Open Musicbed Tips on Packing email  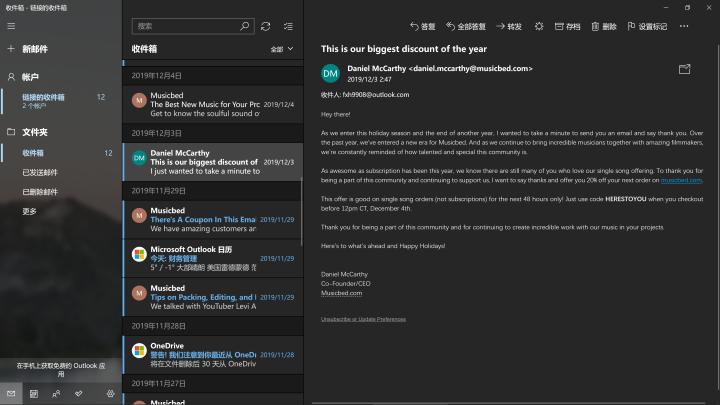coord(213,297)
